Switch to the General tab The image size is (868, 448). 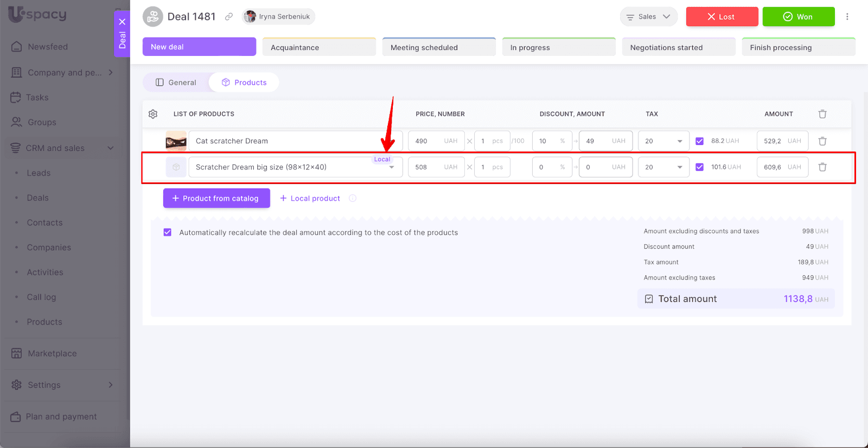(176, 83)
